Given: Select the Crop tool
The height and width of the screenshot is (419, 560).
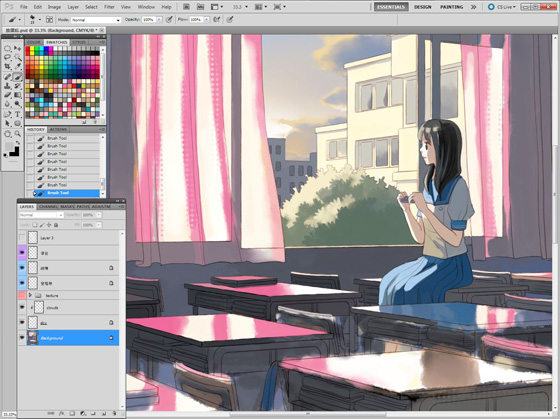Looking at the screenshot, I should point(7,66).
